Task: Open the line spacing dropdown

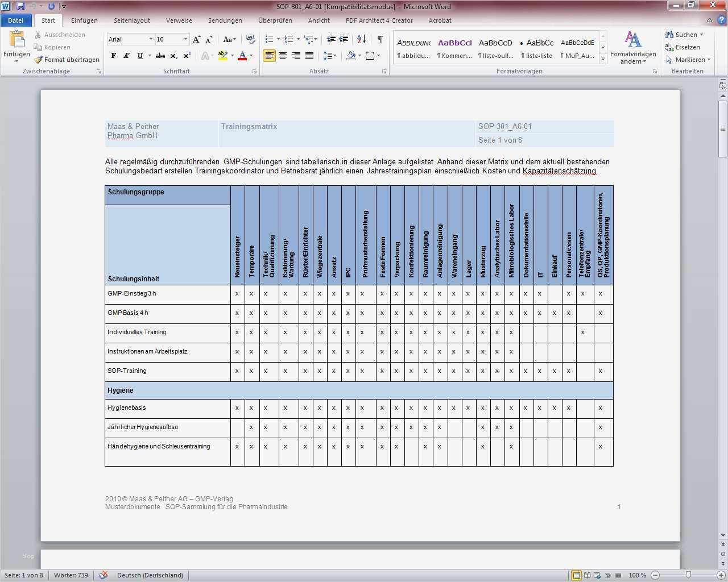Action: (x=328, y=56)
